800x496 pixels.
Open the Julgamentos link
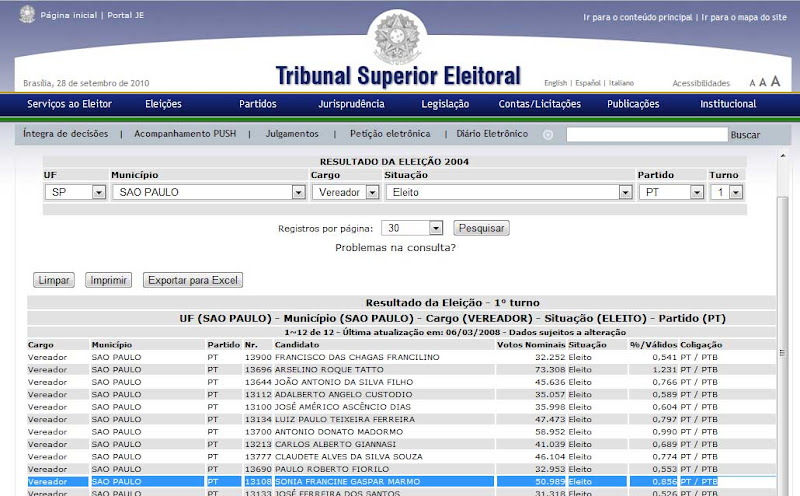pyautogui.click(x=292, y=134)
